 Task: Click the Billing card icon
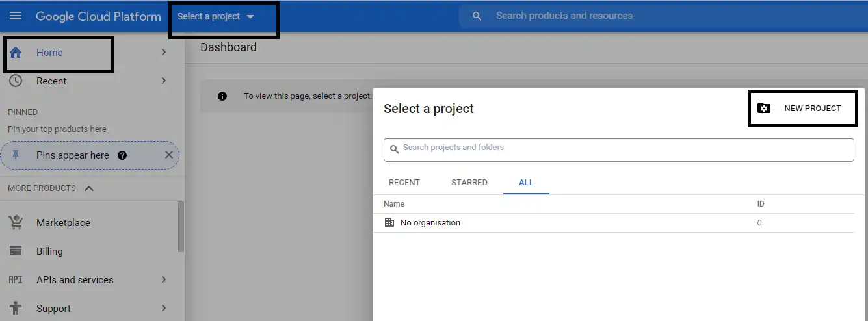click(x=16, y=251)
